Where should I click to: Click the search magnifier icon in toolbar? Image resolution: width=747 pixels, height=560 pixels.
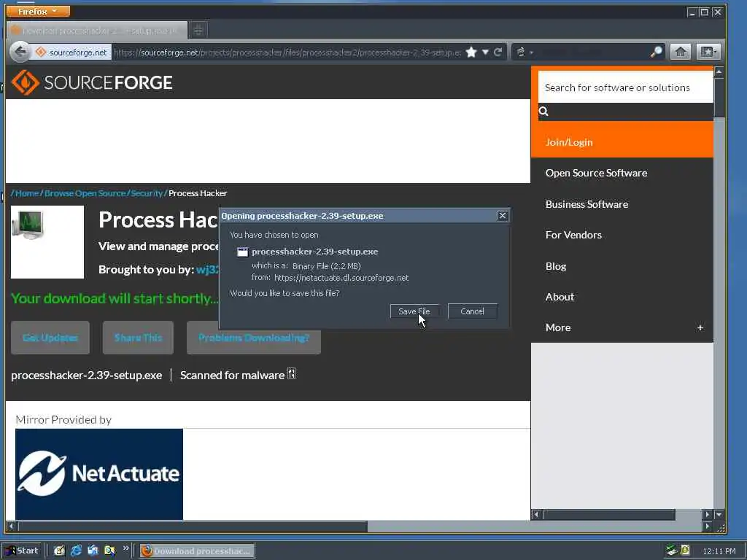tap(657, 52)
